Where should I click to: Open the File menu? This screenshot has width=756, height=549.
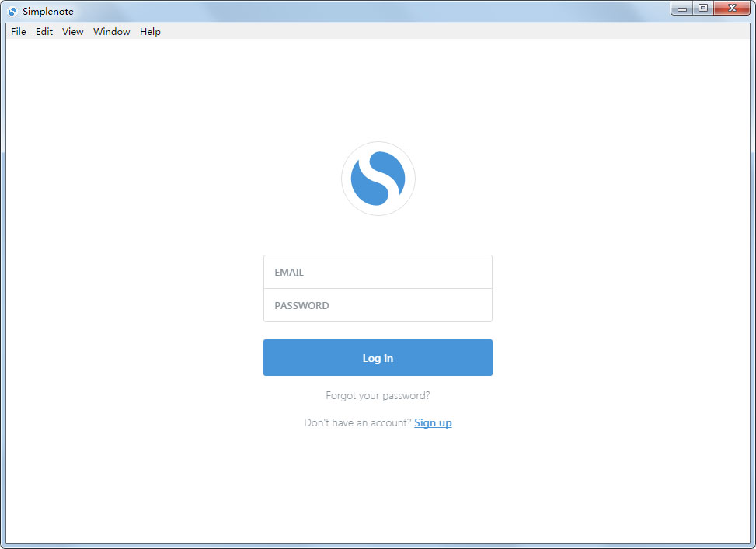tap(19, 32)
